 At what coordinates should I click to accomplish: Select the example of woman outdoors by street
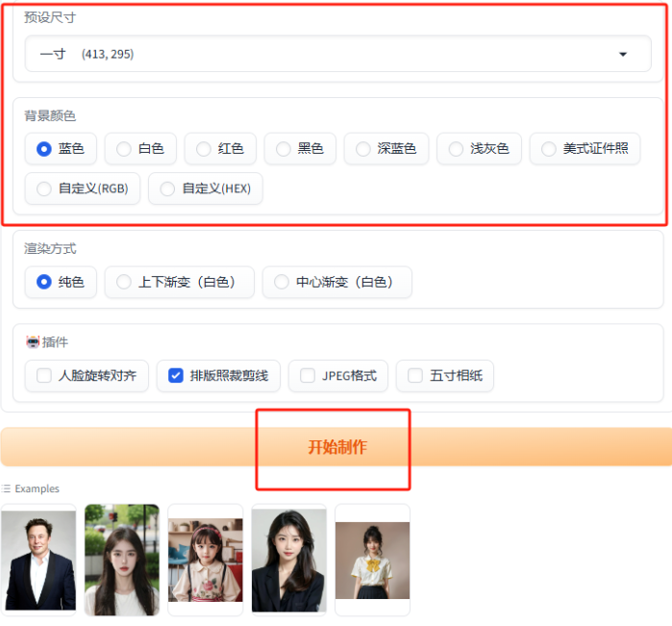[x=122, y=560]
